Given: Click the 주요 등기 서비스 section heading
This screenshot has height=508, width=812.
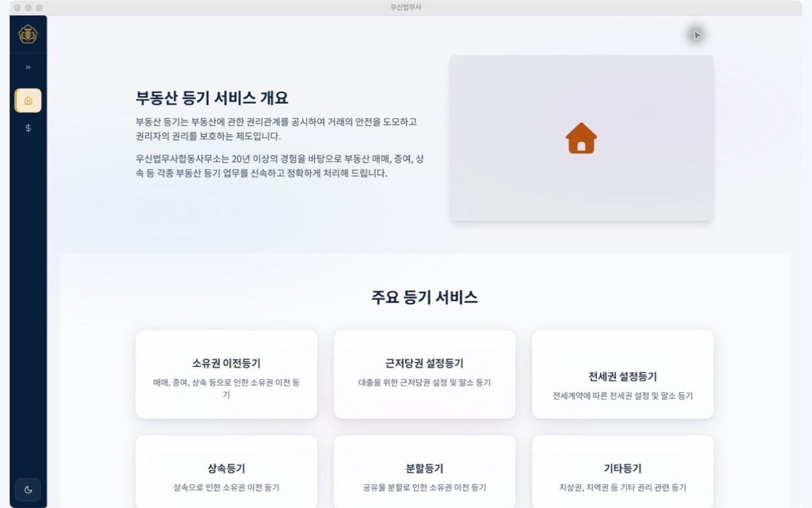Looking at the screenshot, I should point(425,297).
